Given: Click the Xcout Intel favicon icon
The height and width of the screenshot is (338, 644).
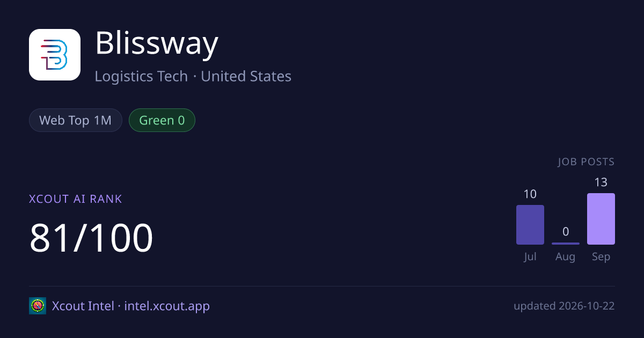Looking at the screenshot, I should coord(38,306).
